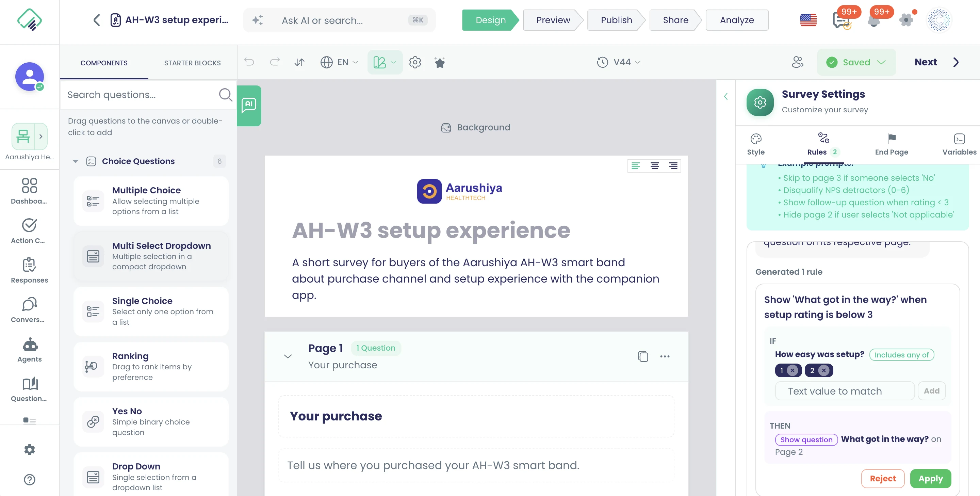The height and width of the screenshot is (496, 980).
Task: Duplicate Page 1 with copy icon
Action: click(x=643, y=356)
